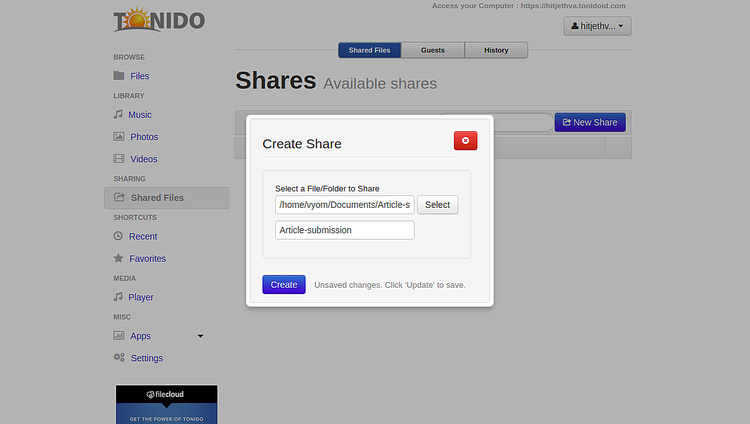The width and height of the screenshot is (750, 424).
Task: Switch to the Guests tab
Action: [x=433, y=50]
